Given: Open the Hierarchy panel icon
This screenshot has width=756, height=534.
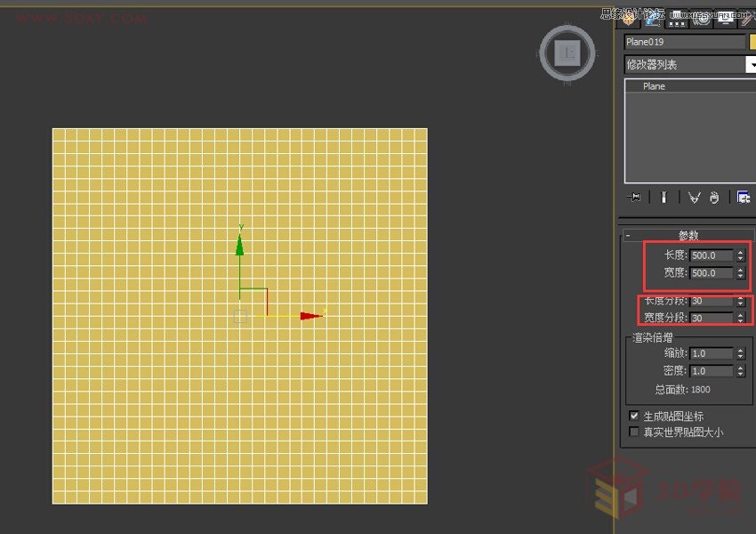Looking at the screenshot, I should [676, 20].
